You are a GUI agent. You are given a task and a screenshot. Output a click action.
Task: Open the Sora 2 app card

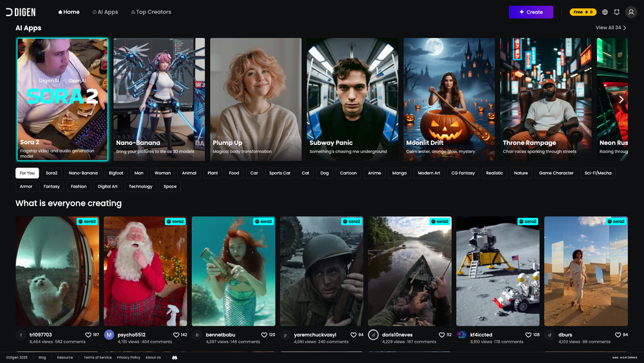click(x=62, y=99)
